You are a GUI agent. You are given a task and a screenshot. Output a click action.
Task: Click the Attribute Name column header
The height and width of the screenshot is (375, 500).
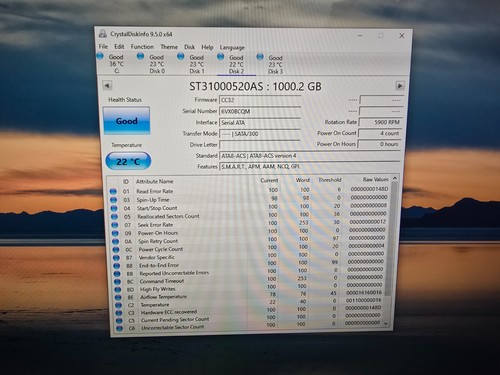click(155, 181)
